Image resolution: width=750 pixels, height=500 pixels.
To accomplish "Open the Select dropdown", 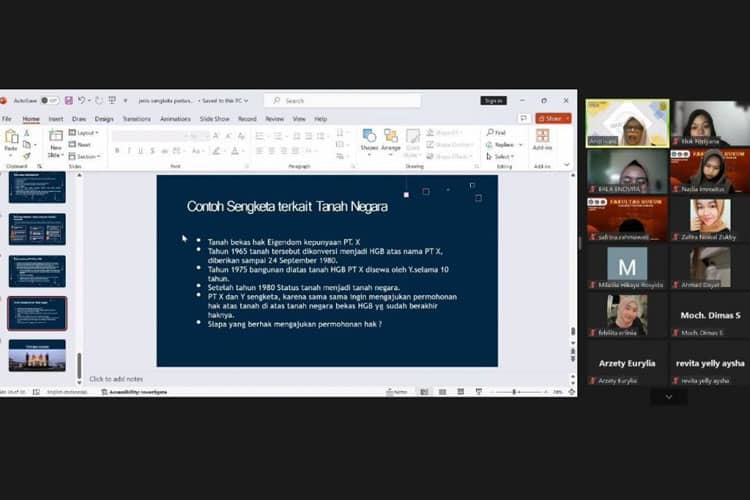I will coord(500,156).
